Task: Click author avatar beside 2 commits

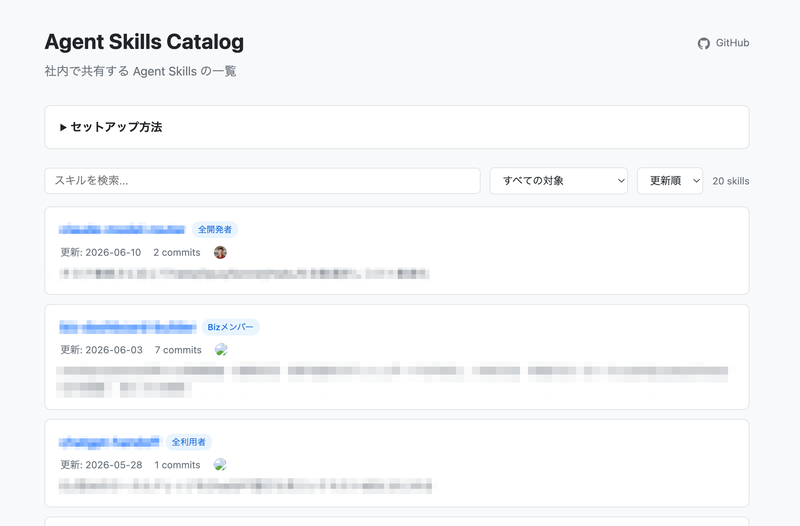Action: pos(220,252)
